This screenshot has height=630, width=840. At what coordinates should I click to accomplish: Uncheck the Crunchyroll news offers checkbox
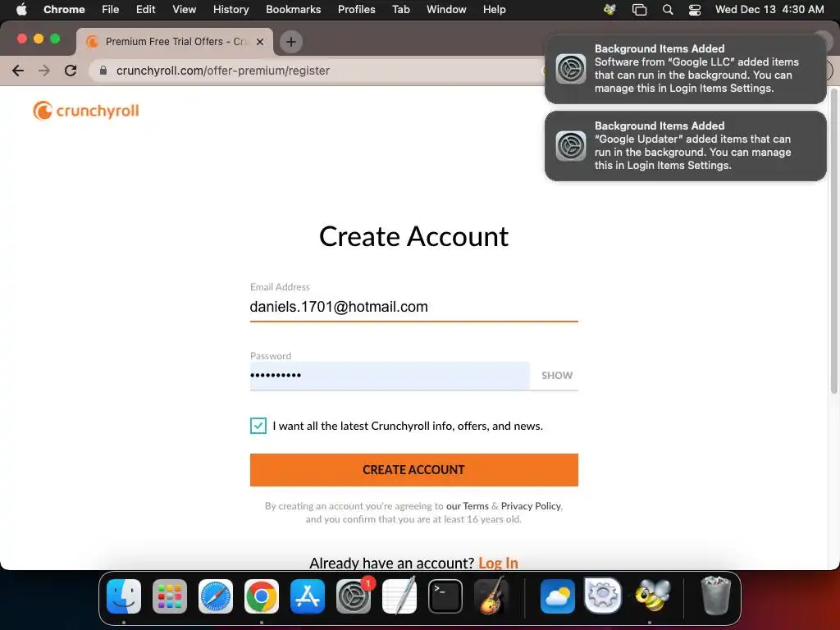coord(258,426)
